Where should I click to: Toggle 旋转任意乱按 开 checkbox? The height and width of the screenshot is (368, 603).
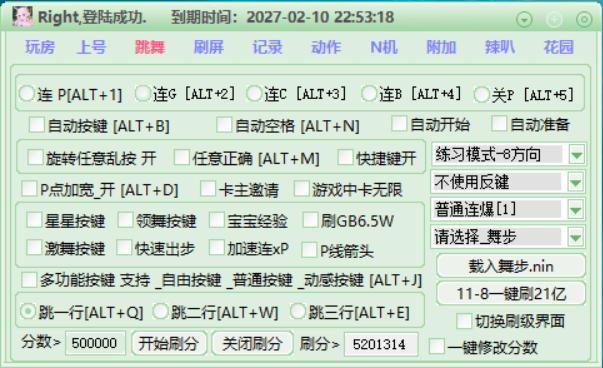point(35,157)
